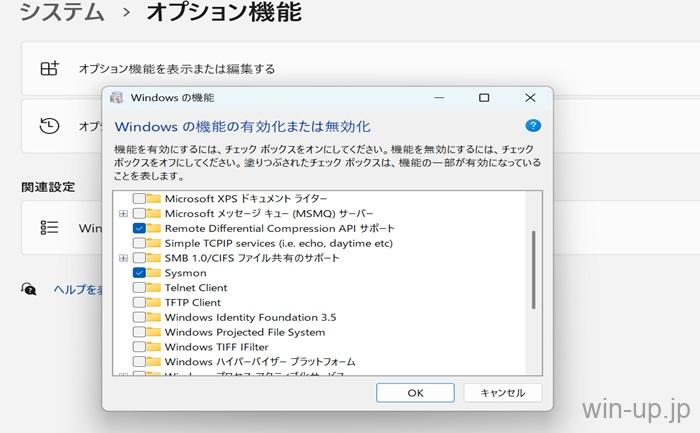This screenshot has width=700, height=433.
Task: Click the list icon under related settings
Action: [x=49, y=227]
